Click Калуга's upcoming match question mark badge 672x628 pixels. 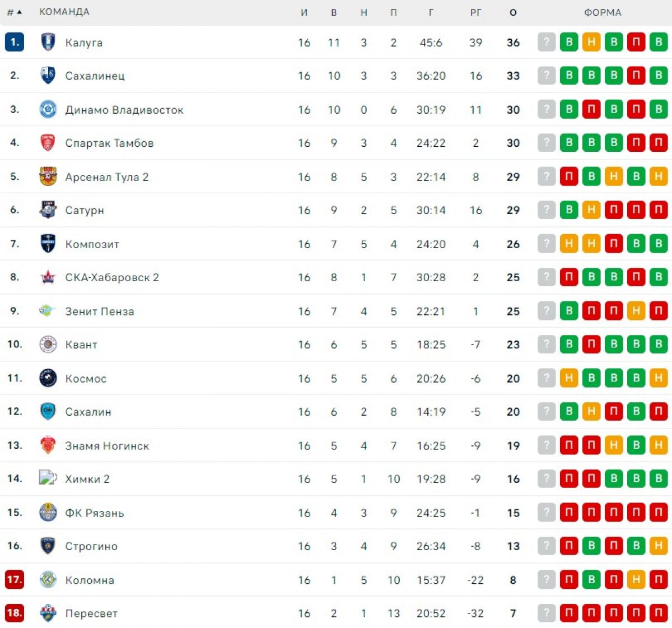tap(547, 42)
